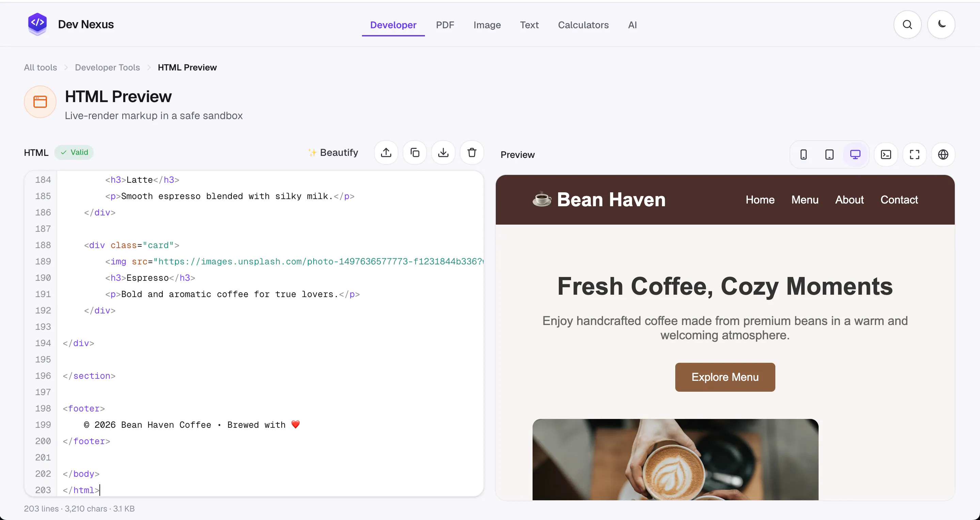Open preview in new tab globe icon
The height and width of the screenshot is (520, 980).
pyautogui.click(x=943, y=155)
